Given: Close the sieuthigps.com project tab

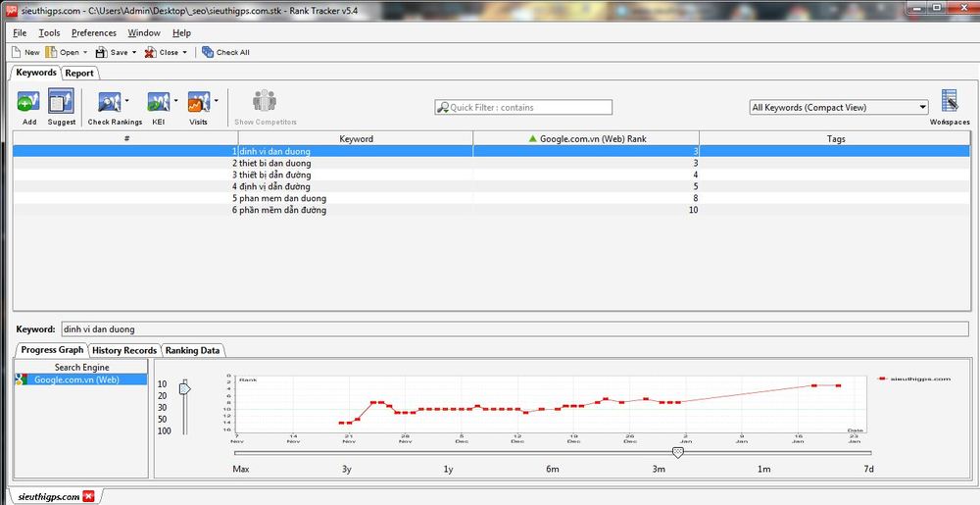Looking at the screenshot, I should coord(88,496).
